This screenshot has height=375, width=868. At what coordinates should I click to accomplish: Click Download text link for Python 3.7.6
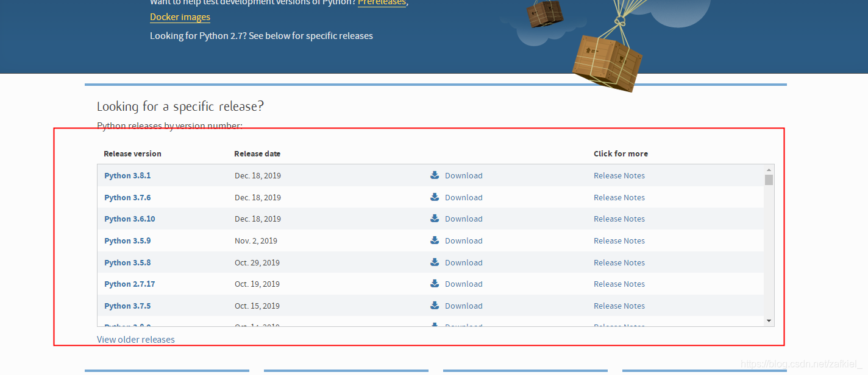click(463, 197)
